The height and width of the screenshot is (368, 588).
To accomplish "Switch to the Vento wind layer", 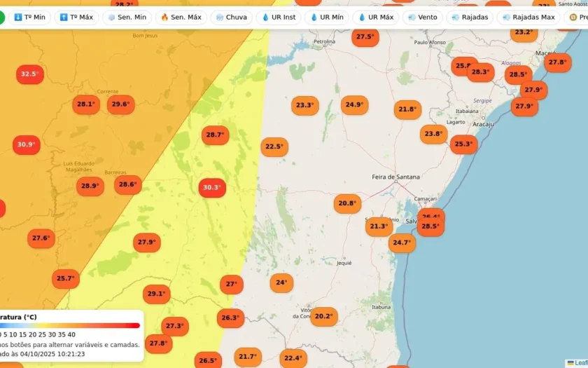I will point(422,18).
